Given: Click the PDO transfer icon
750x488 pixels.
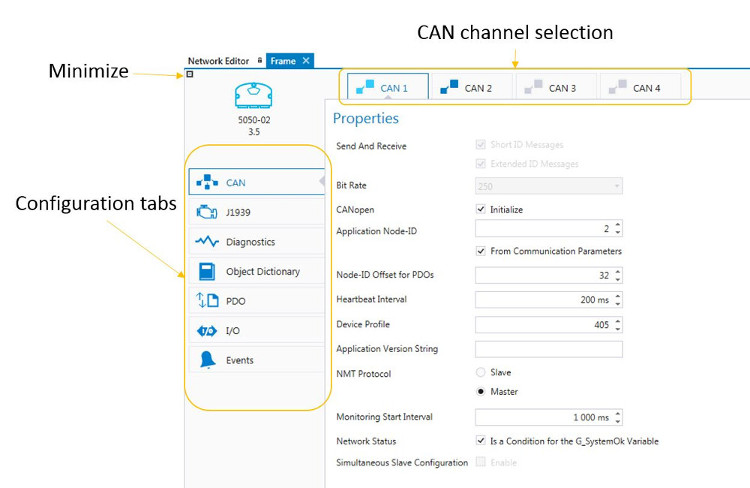Looking at the screenshot, I should pyautogui.click(x=207, y=300).
